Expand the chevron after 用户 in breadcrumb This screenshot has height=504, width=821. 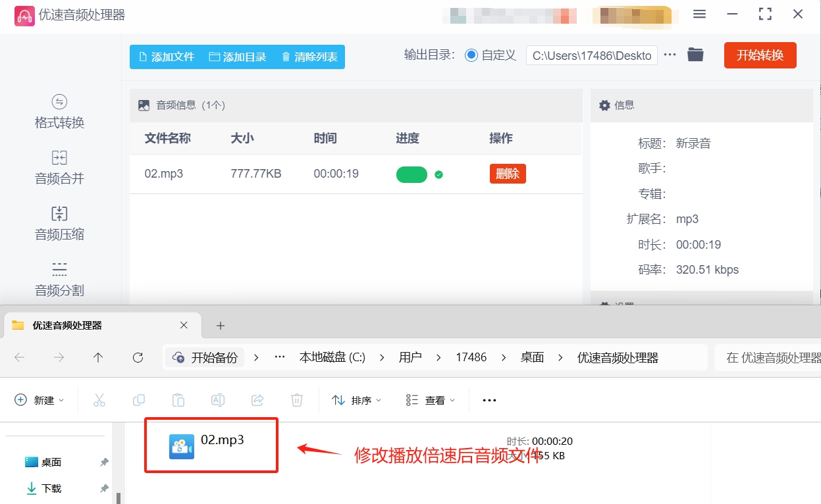click(438, 357)
